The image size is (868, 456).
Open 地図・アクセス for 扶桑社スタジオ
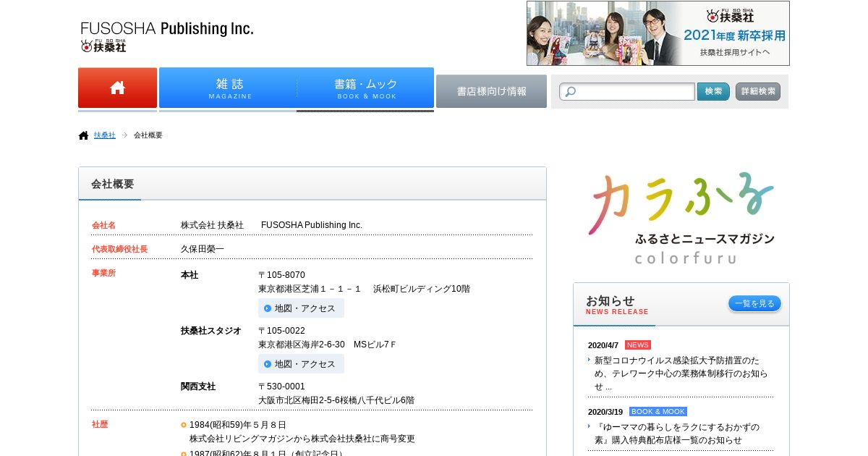[x=301, y=364]
